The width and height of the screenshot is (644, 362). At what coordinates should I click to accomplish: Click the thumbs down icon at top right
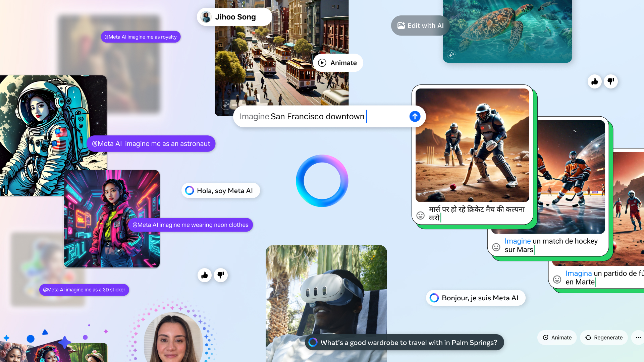point(611,81)
